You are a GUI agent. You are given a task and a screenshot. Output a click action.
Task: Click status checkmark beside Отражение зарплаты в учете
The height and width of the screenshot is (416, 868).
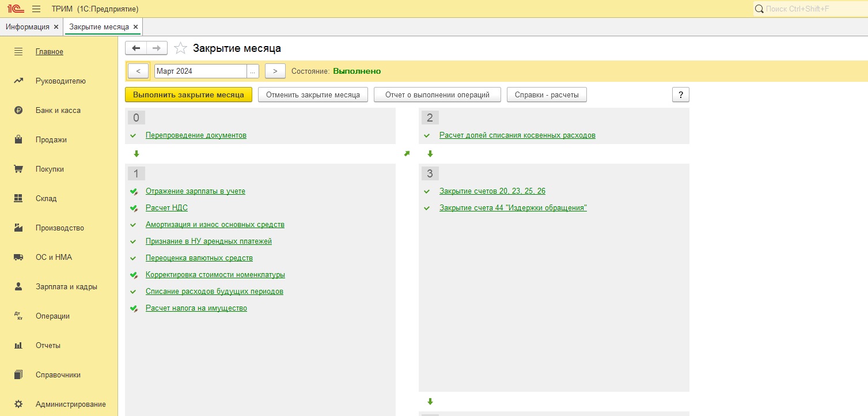click(134, 191)
